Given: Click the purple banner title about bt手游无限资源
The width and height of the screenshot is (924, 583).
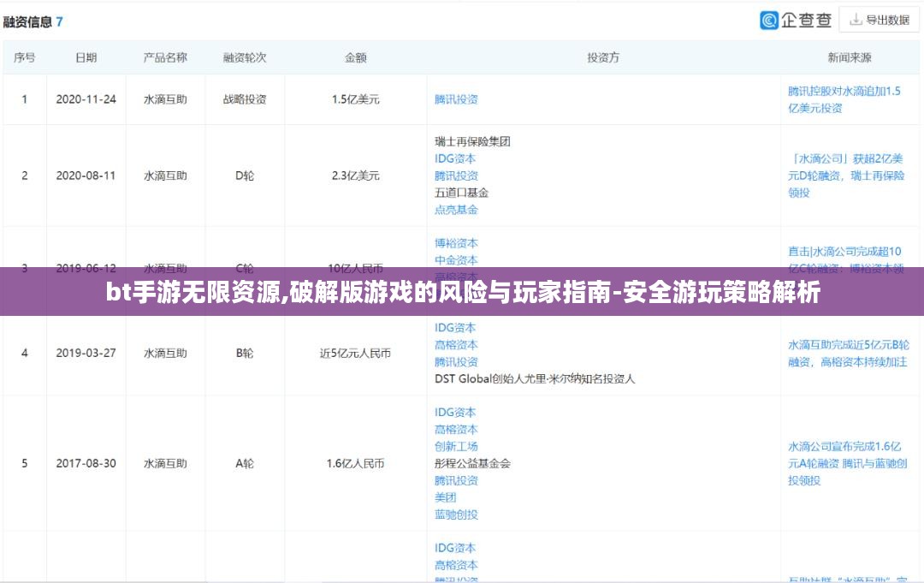Looking at the screenshot, I should click(x=463, y=293).
